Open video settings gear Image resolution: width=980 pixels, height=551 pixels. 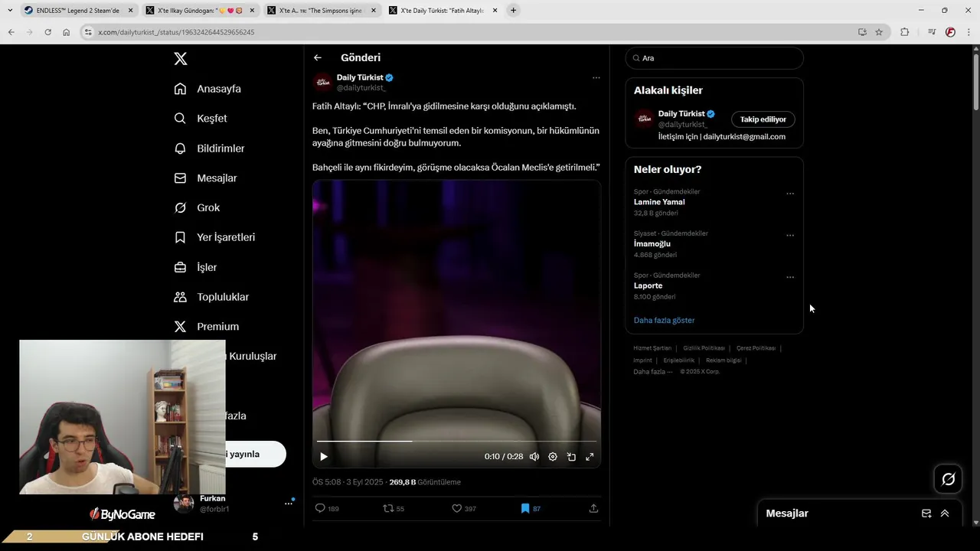point(553,457)
